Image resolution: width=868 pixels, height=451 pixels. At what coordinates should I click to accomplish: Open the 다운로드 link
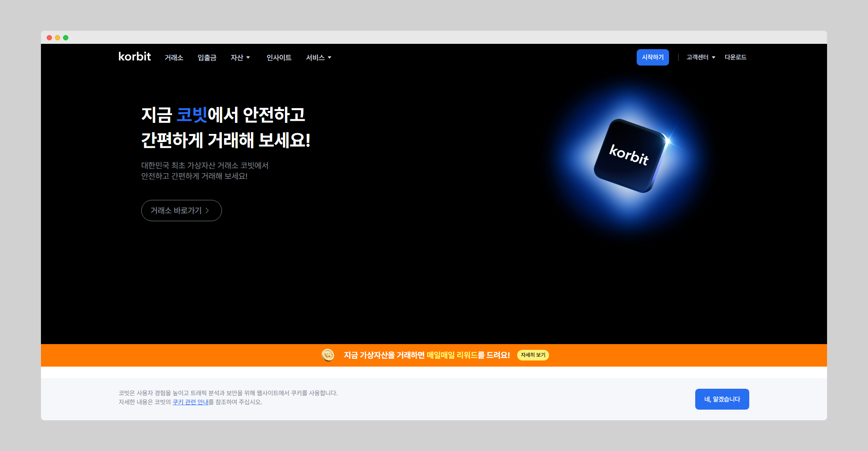tap(735, 57)
